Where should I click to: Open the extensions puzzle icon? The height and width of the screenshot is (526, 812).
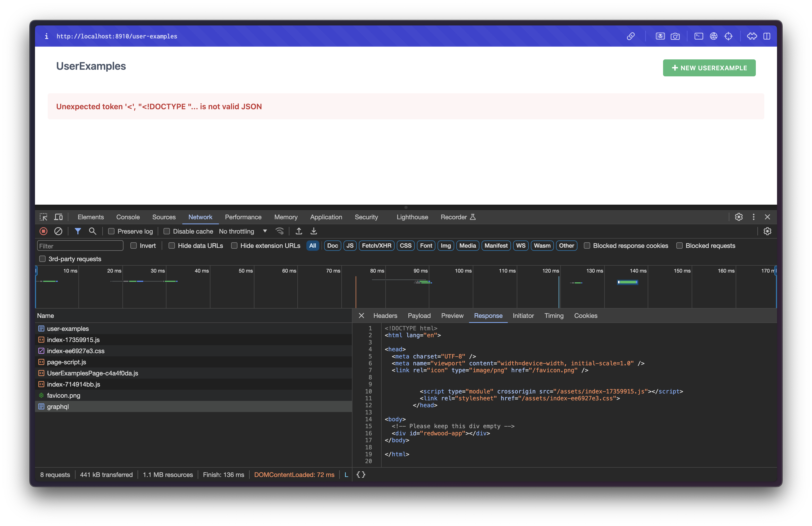coord(752,36)
